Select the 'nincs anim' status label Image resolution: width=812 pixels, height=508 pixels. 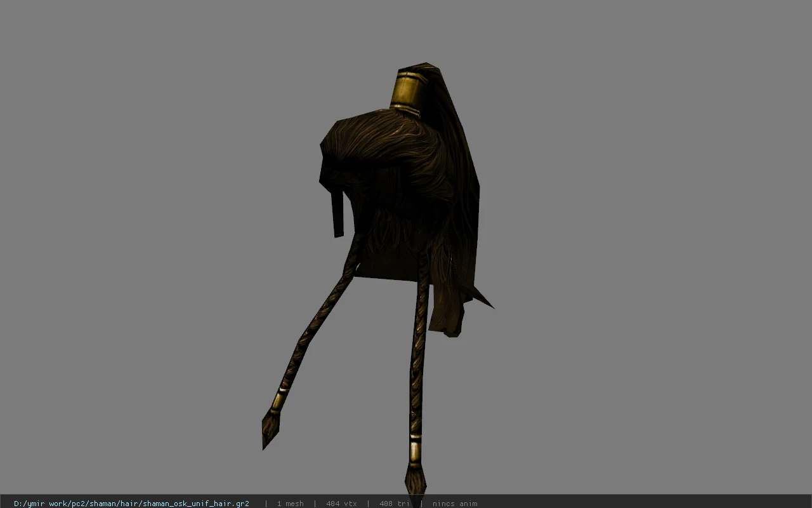[454, 503]
